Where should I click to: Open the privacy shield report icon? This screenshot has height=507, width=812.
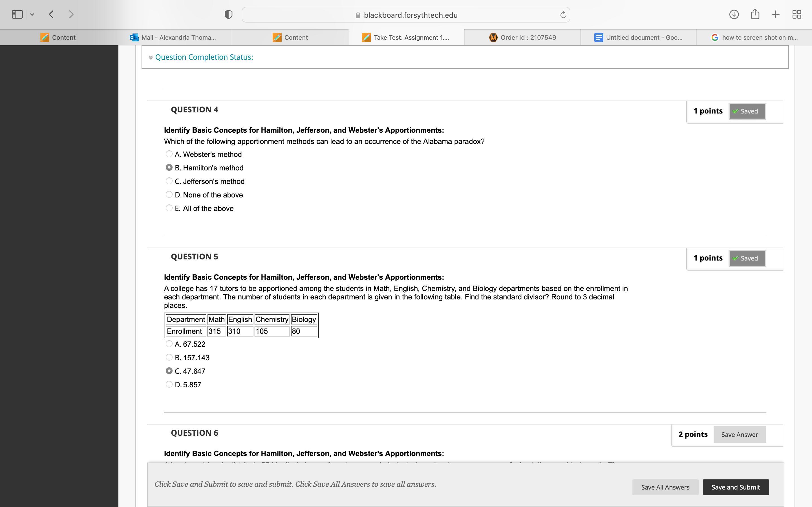[x=228, y=14]
